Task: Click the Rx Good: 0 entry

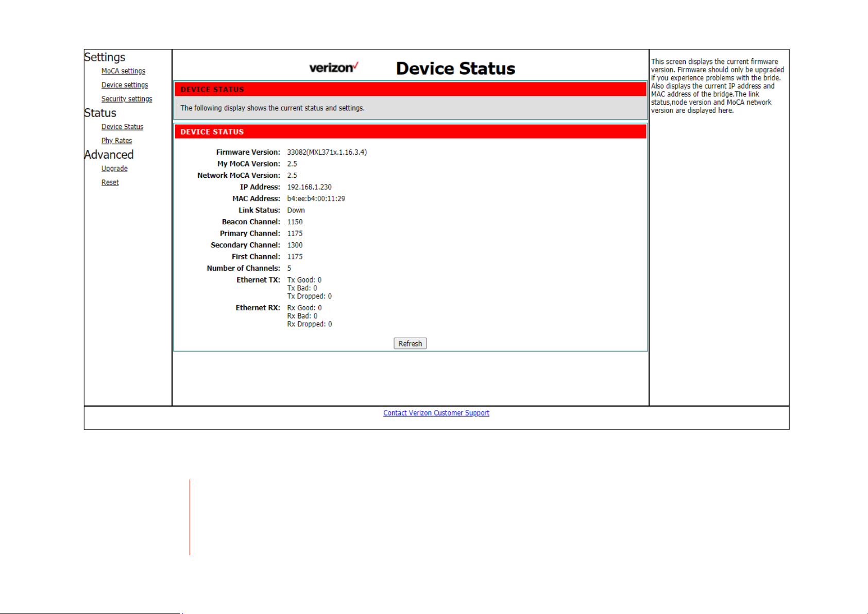Action: click(304, 308)
